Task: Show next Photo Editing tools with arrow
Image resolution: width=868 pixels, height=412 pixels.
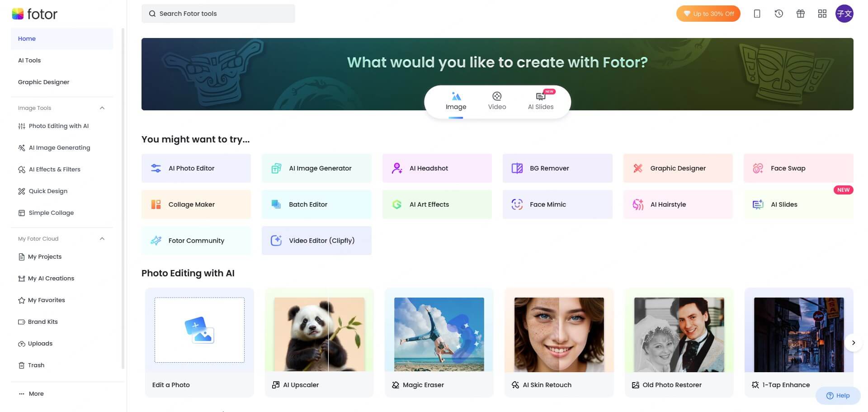Action: (853, 343)
